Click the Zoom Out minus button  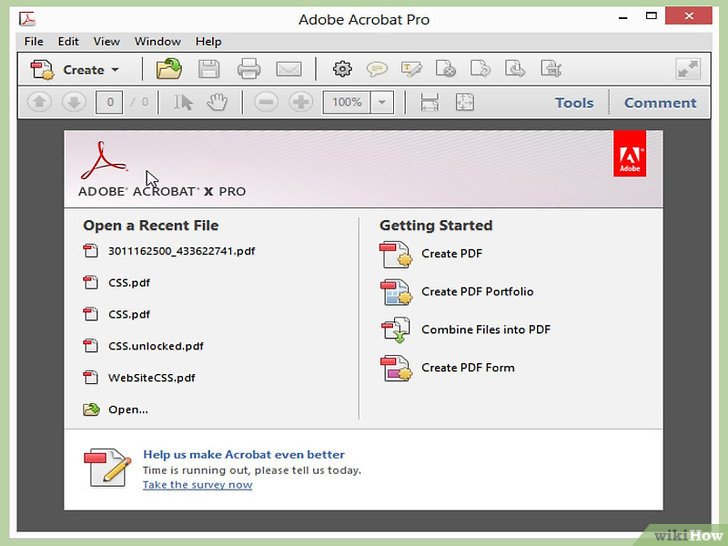click(x=266, y=102)
